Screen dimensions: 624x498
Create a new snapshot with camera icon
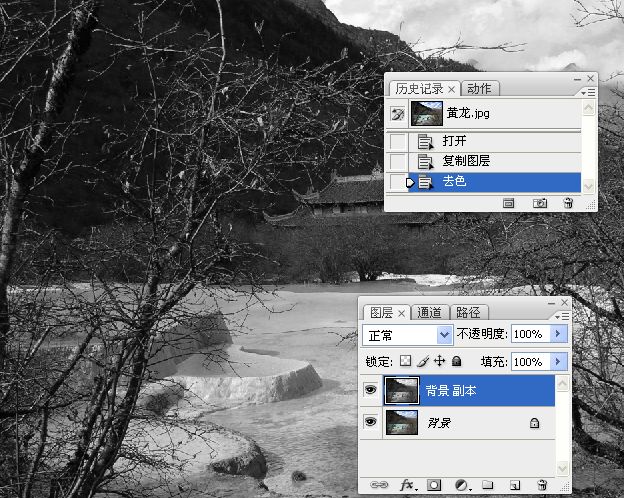[x=540, y=203]
